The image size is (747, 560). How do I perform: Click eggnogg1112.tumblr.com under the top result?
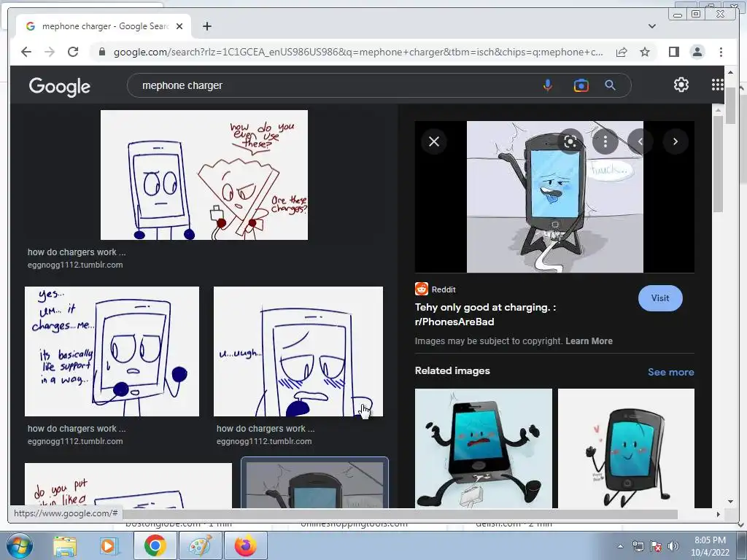(x=75, y=265)
